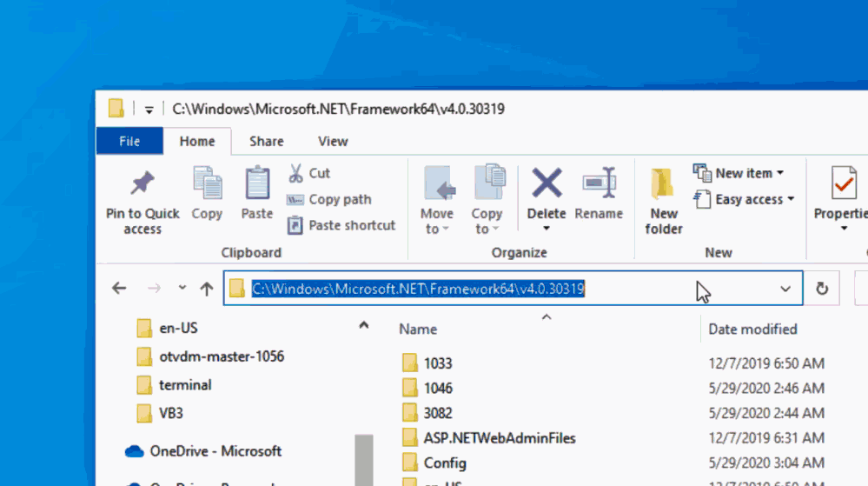
Task: Click the address bar folder icon
Action: point(237,288)
